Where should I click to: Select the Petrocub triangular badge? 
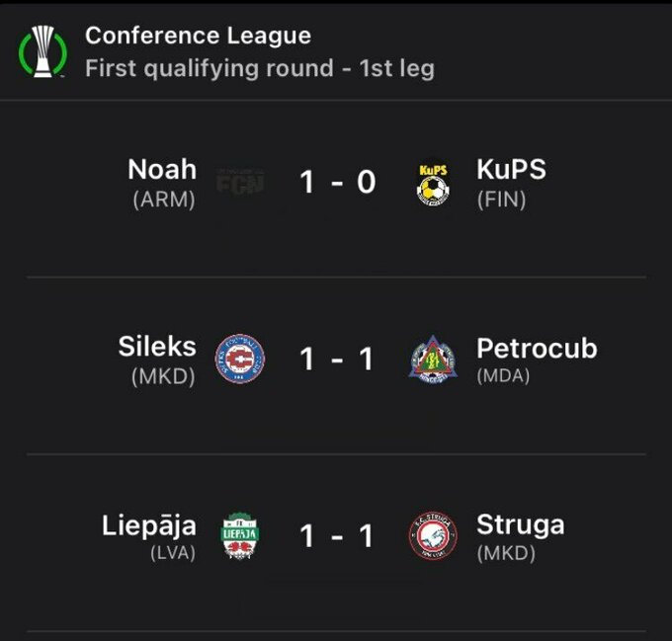click(x=433, y=360)
